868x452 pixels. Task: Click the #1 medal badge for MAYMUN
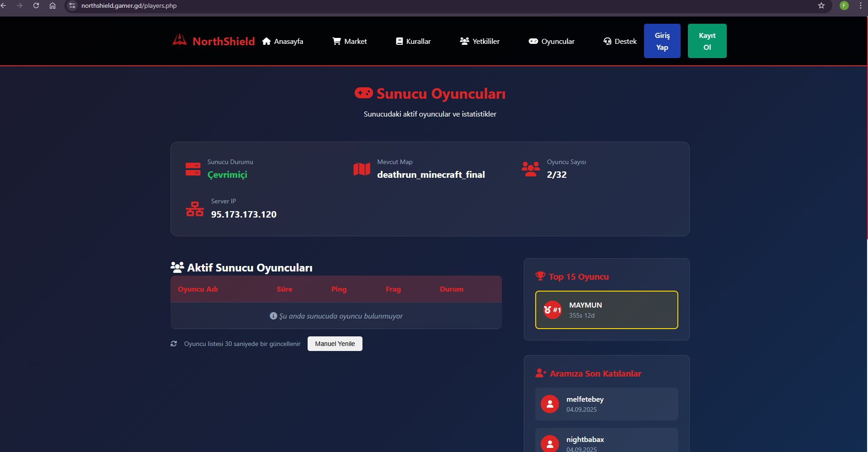click(552, 310)
